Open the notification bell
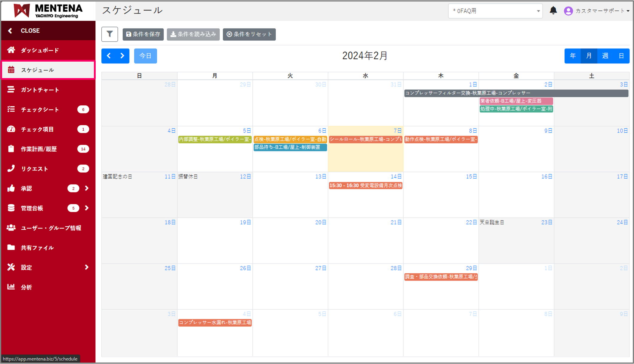Viewport: 634px width, 364px height. 553,11
